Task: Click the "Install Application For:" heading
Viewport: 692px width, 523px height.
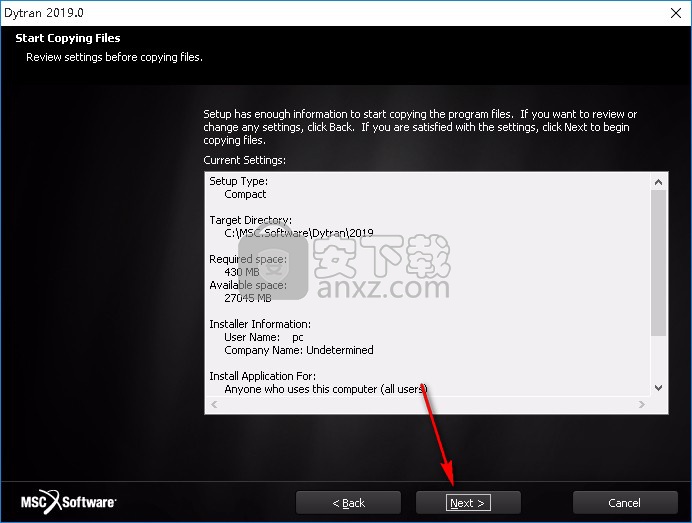Action: click(263, 376)
